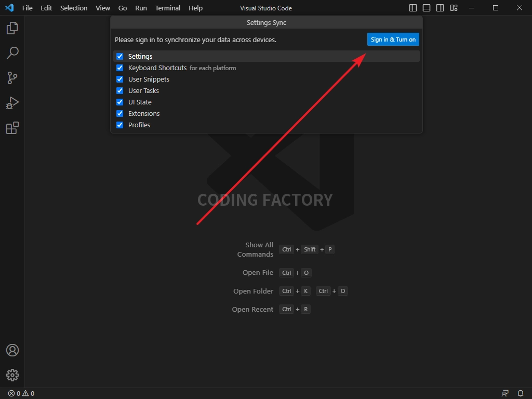Select the Profiles row label

point(139,125)
